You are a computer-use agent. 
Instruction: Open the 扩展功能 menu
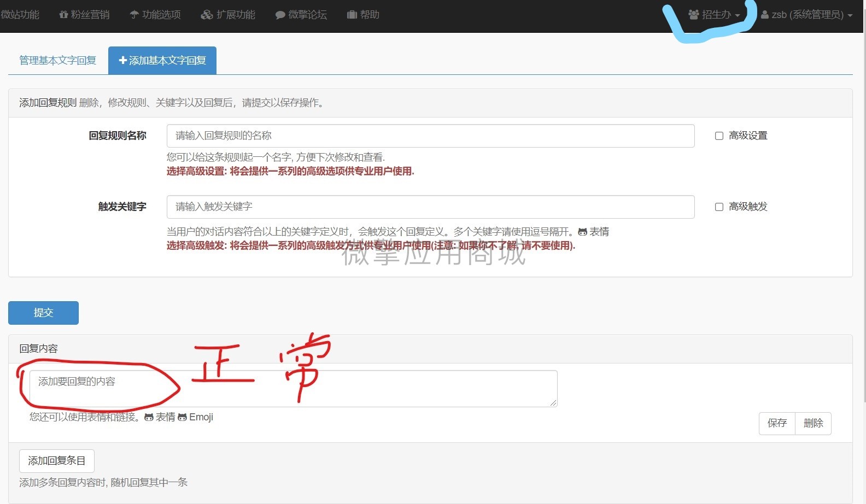click(228, 15)
